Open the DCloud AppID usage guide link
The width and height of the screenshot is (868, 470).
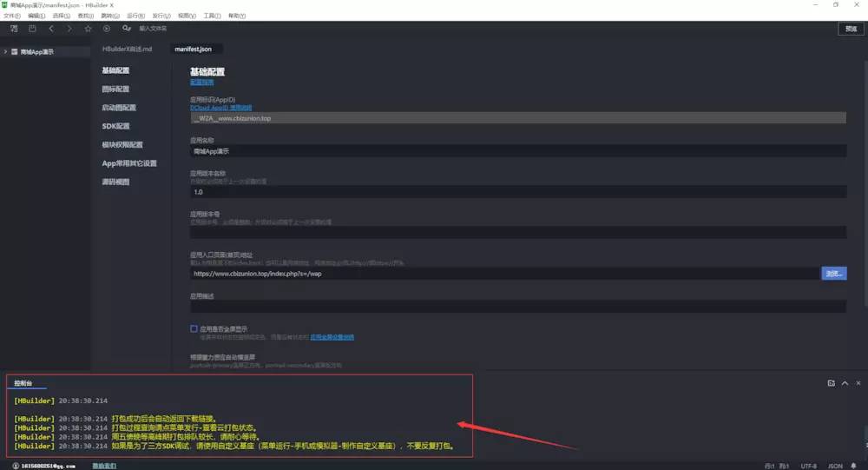tap(220, 108)
